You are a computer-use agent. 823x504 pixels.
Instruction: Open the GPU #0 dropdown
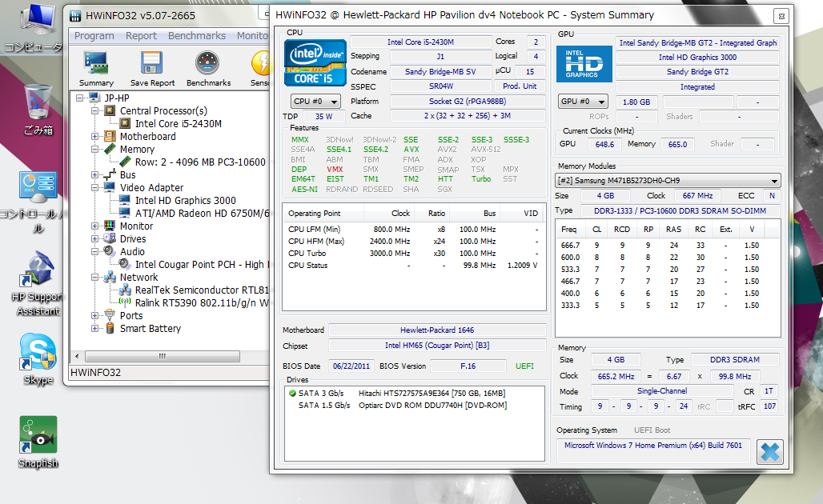(583, 102)
